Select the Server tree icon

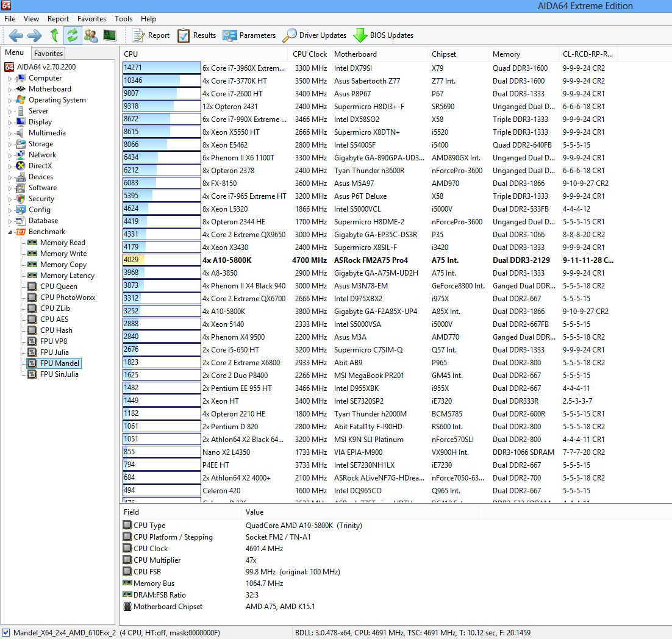20,111
